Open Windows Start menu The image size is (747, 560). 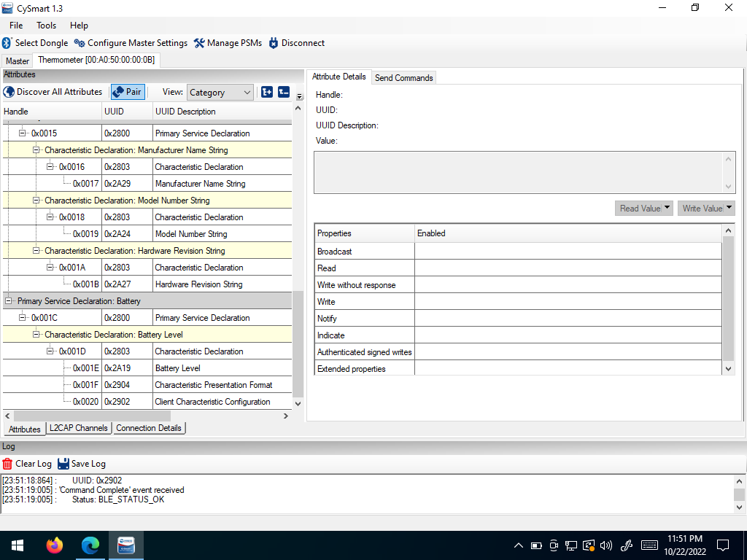(18, 545)
